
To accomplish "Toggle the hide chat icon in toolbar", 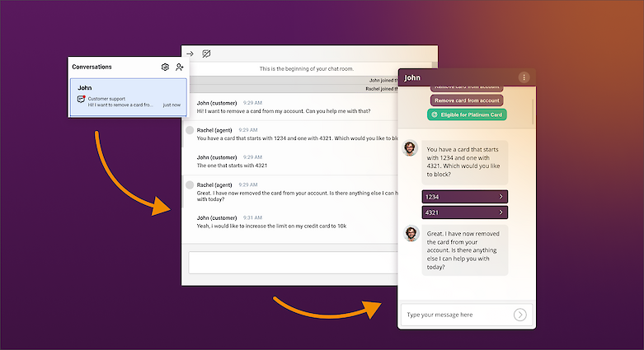I will 206,54.
